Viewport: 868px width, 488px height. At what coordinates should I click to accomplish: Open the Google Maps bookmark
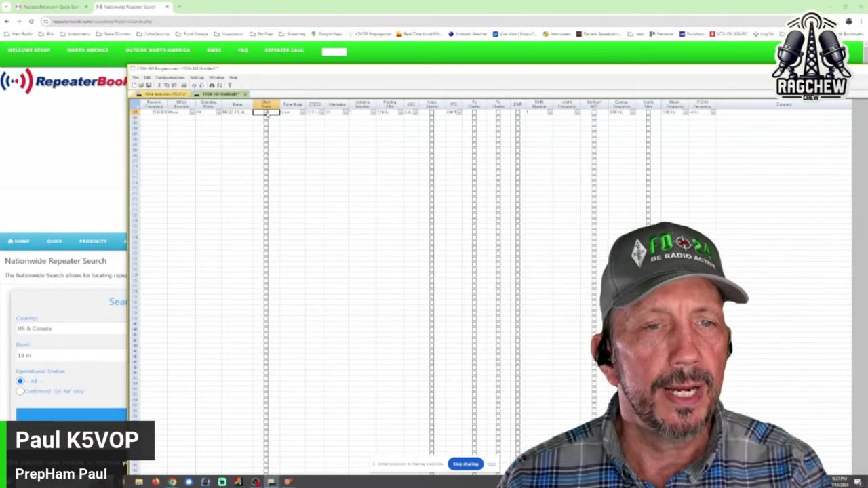pyautogui.click(x=327, y=33)
